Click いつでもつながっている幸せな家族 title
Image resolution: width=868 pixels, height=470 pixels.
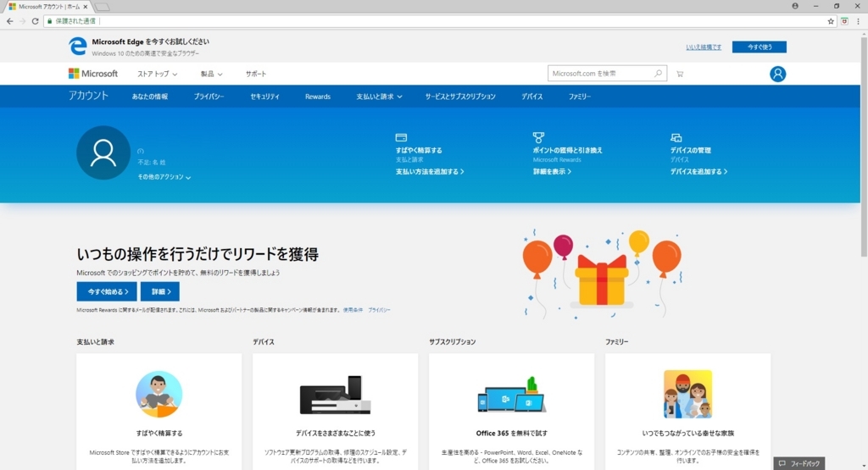pyautogui.click(x=688, y=434)
